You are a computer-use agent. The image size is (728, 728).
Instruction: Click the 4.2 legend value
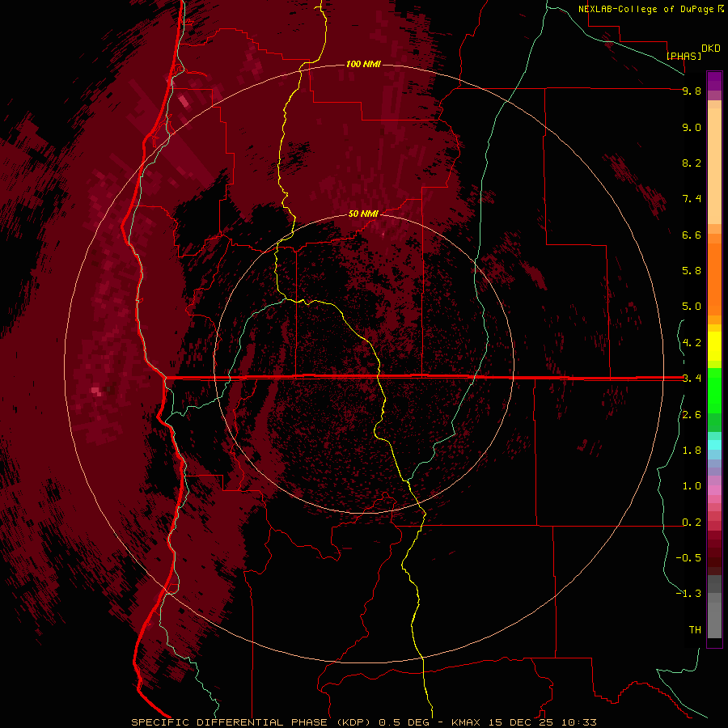pyautogui.click(x=692, y=343)
